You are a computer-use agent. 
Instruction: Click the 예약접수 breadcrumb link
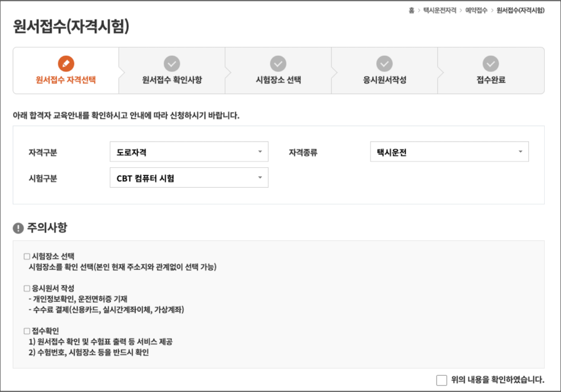pos(476,10)
